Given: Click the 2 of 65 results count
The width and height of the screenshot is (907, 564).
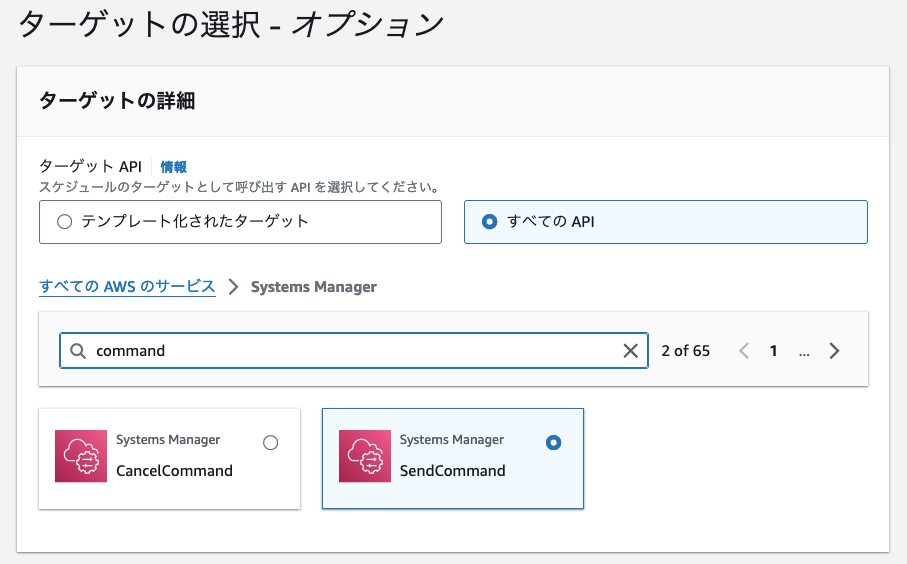Looking at the screenshot, I should tap(685, 351).
